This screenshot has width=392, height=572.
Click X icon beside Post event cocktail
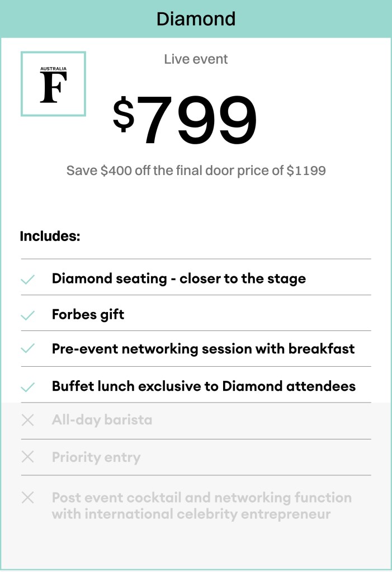click(28, 497)
